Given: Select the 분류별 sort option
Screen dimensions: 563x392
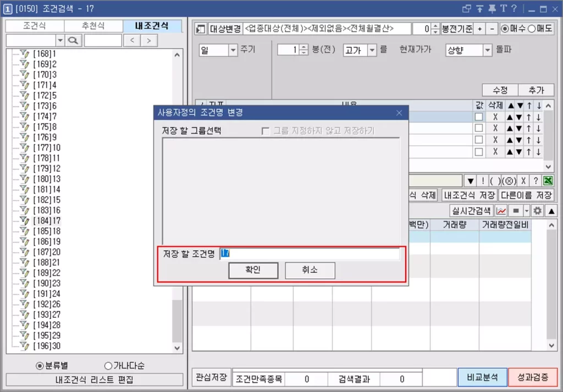Looking at the screenshot, I should (40, 366).
